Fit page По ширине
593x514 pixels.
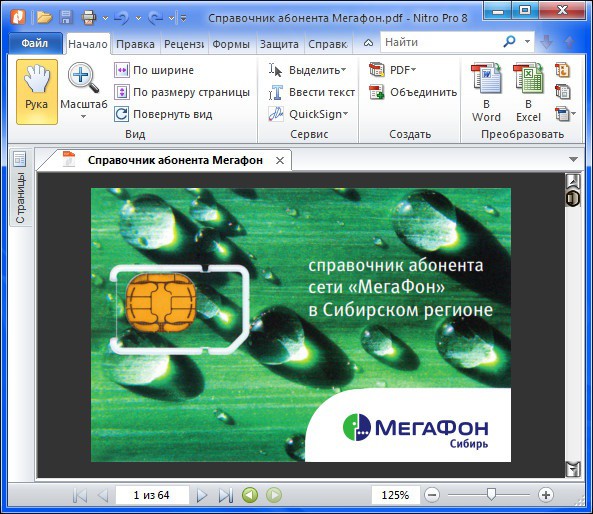tap(154, 70)
